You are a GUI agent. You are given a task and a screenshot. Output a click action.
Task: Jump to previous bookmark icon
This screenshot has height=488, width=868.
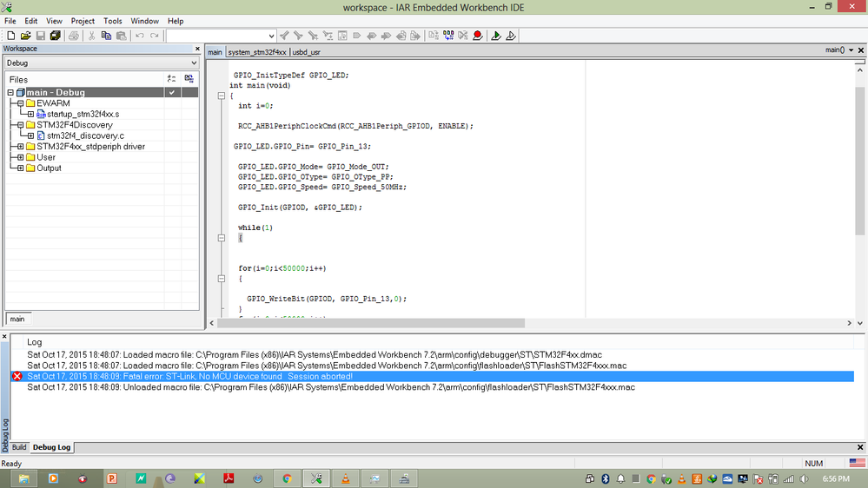coord(372,36)
